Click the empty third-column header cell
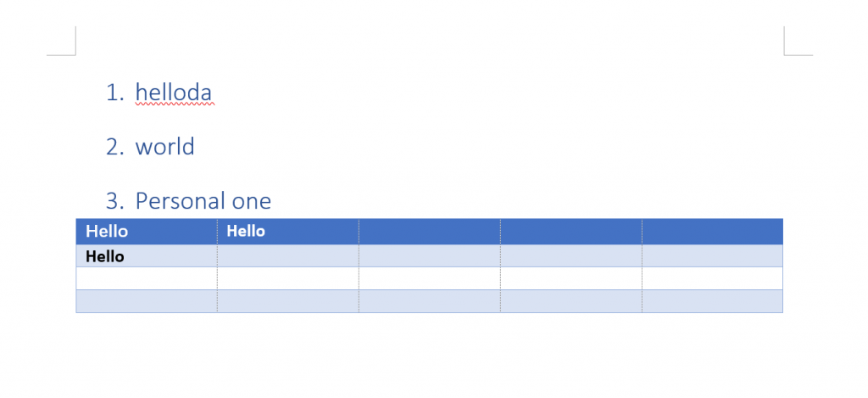 (x=429, y=231)
